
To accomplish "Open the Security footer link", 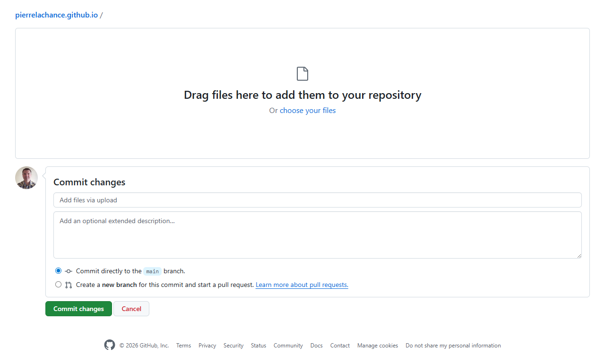I will (x=233, y=346).
